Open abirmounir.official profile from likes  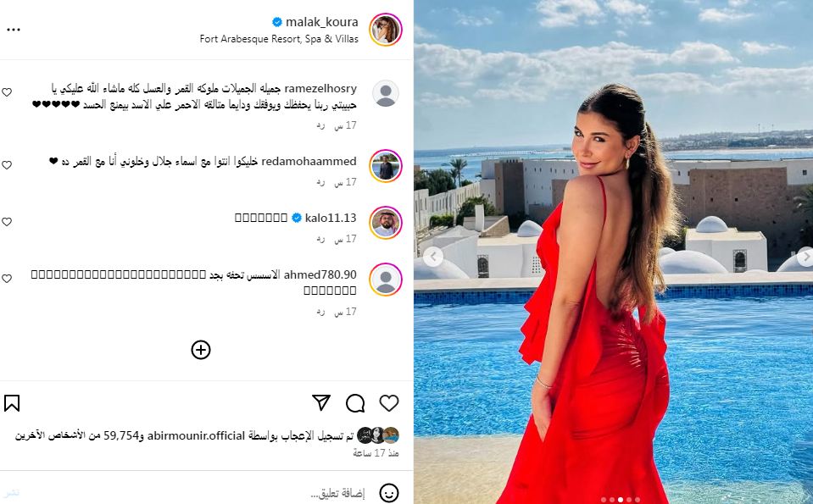[196, 435]
